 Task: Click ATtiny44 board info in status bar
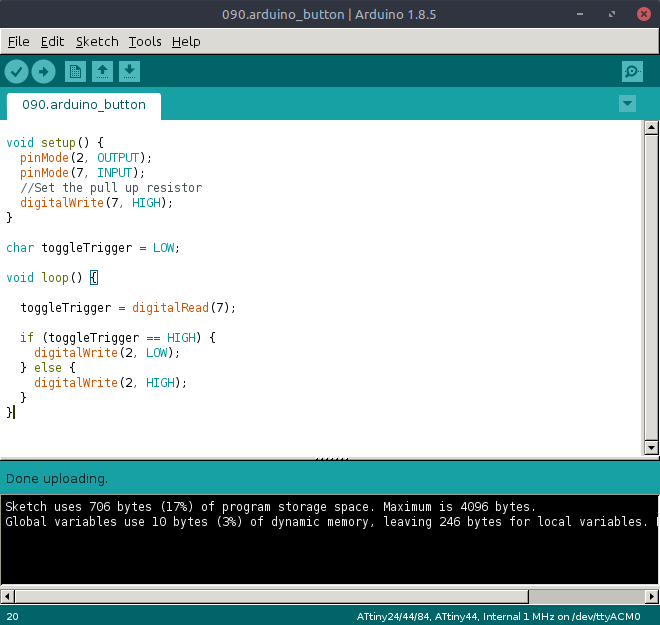coord(498,617)
